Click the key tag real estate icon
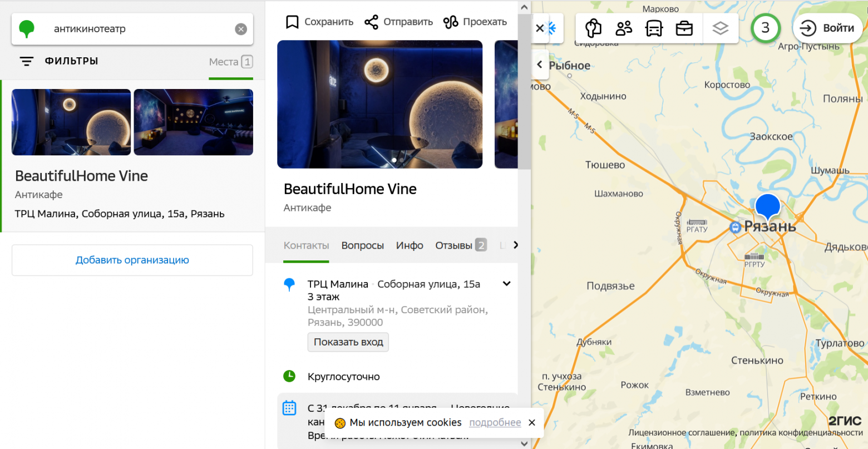This screenshot has width=868, height=449. click(594, 28)
